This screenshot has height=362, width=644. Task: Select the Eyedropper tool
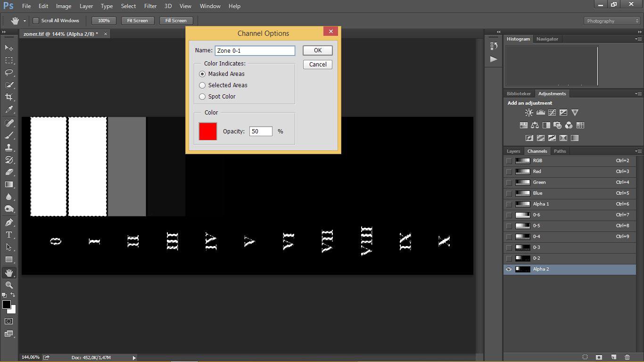[9, 109]
